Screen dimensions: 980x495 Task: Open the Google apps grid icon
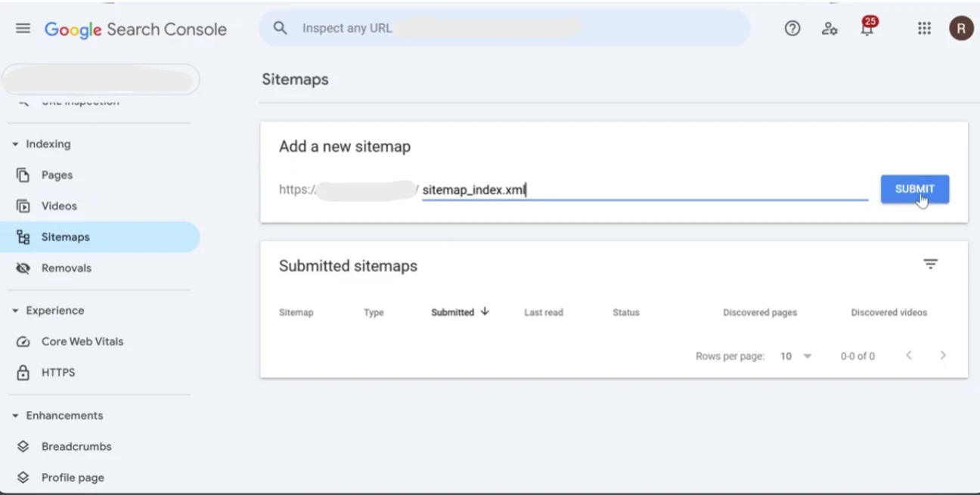coord(924,28)
